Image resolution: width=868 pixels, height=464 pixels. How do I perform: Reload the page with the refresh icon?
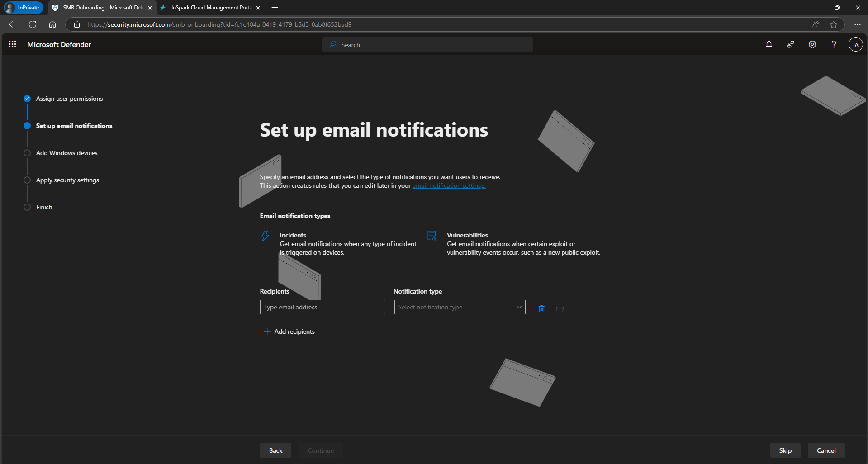pos(33,24)
